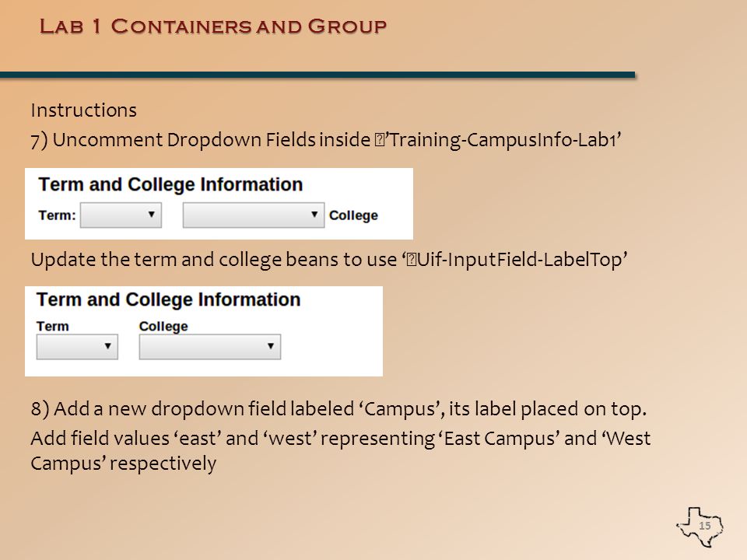The height and width of the screenshot is (560, 747).
Task: Click the arrow of the first Term dropdown
Action: click(152, 215)
